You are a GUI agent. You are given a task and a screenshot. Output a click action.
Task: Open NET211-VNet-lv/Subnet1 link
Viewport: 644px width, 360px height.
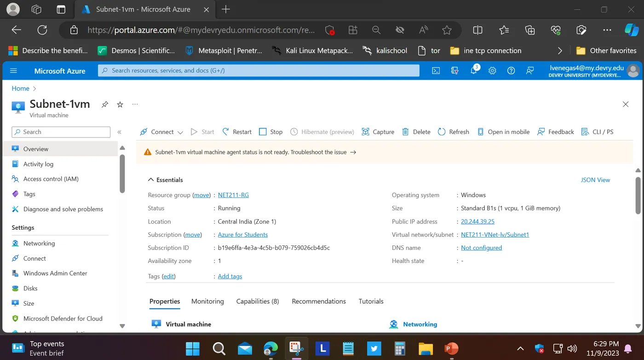point(495,235)
